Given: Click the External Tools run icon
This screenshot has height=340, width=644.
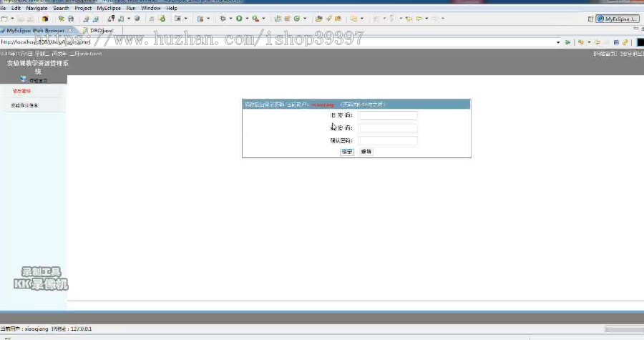Looking at the screenshot, I should click(256, 19).
